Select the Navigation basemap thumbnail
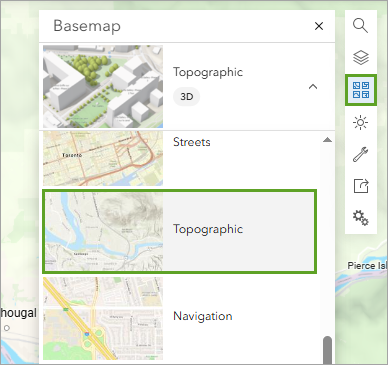 tap(103, 319)
